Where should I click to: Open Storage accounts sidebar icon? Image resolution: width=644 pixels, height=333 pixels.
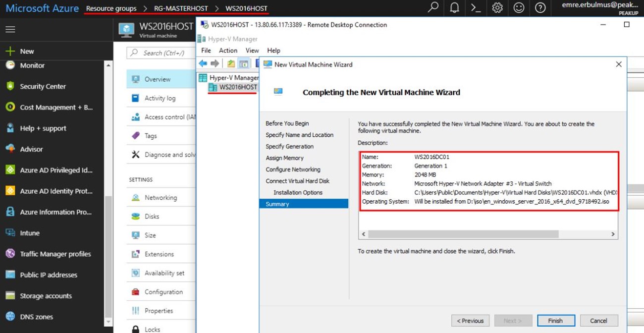click(10, 296)
